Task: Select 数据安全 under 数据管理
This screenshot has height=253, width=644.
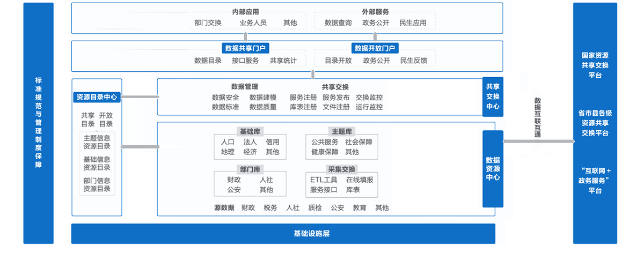Action: pyautogui.click(x=225, y=98)
